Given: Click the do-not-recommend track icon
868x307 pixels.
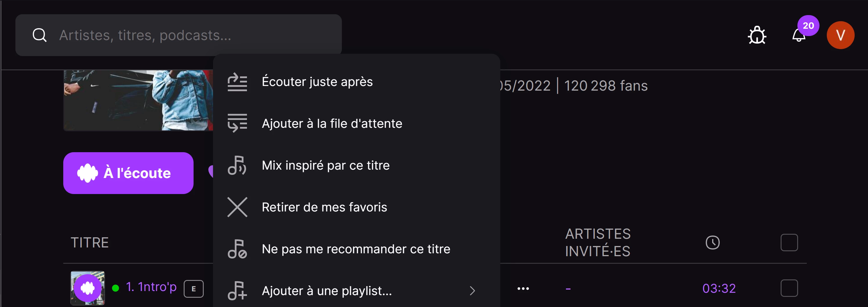Looking at the screenshot, I should point(237,249).
